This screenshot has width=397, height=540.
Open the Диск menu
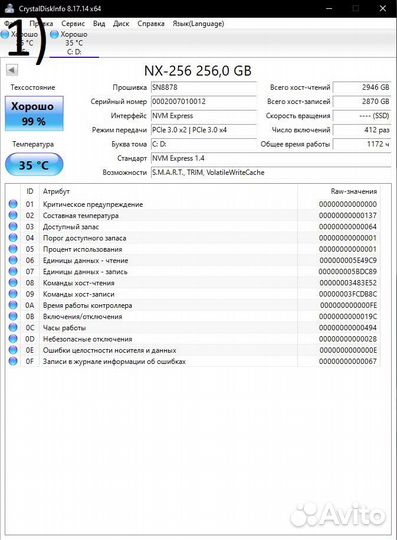(121, 23)
